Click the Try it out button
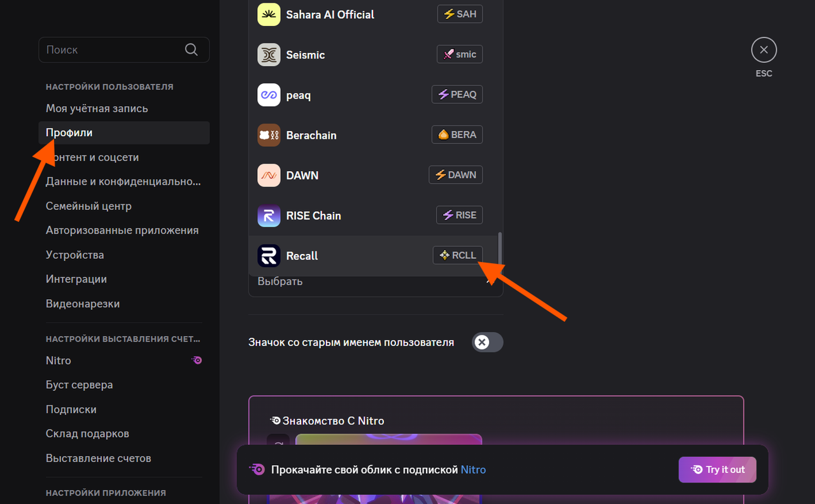Image resolution: width=815 pixels, height=504 pixels. point(718,470)
